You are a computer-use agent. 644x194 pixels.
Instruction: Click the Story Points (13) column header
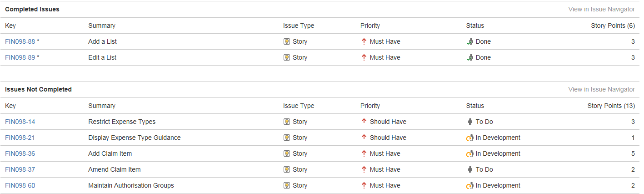click(x=611, y=106)
